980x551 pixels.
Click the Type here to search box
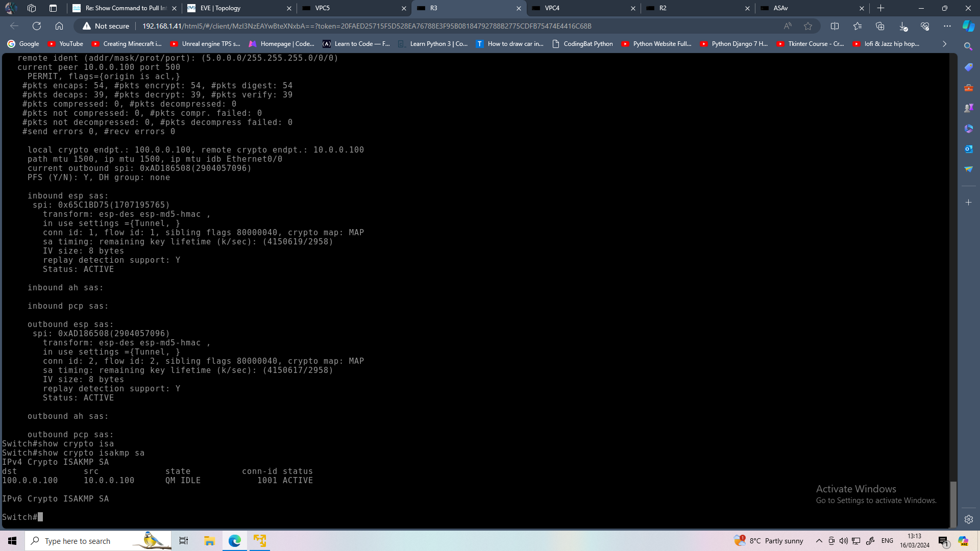(x=99, y=541)
